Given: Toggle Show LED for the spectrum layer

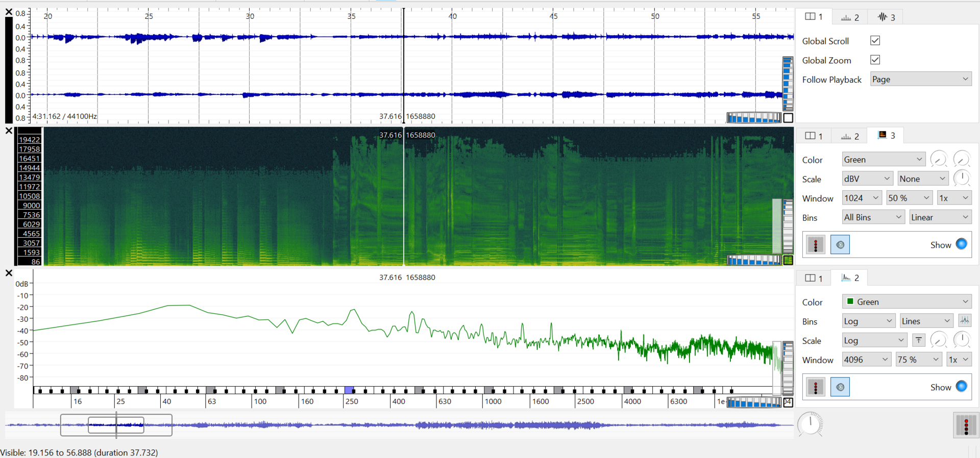Looking at the screenshot, I should 962,387.
